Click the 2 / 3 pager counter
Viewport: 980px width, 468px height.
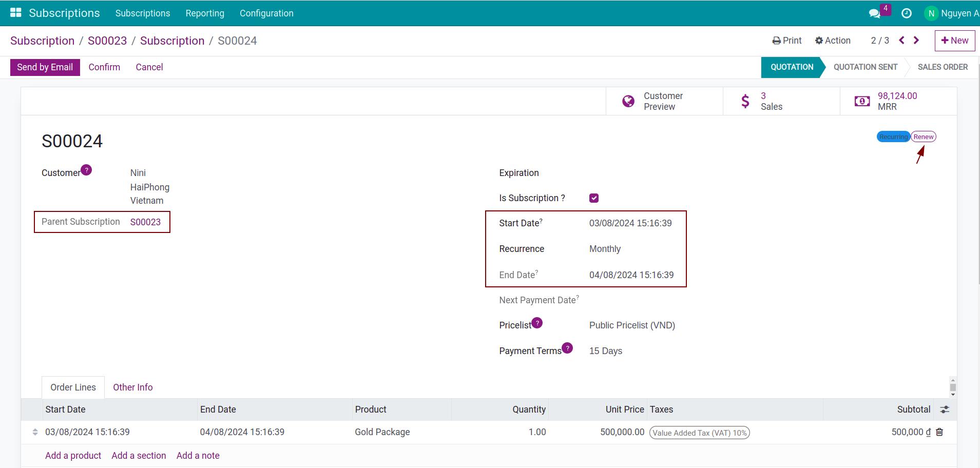coord(880,41)
